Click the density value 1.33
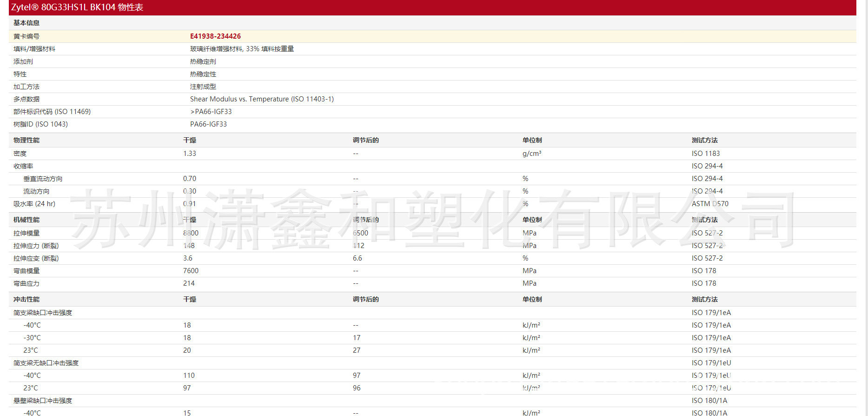The width and height of the screenshot is (868, 416). [x=190, y=154]
